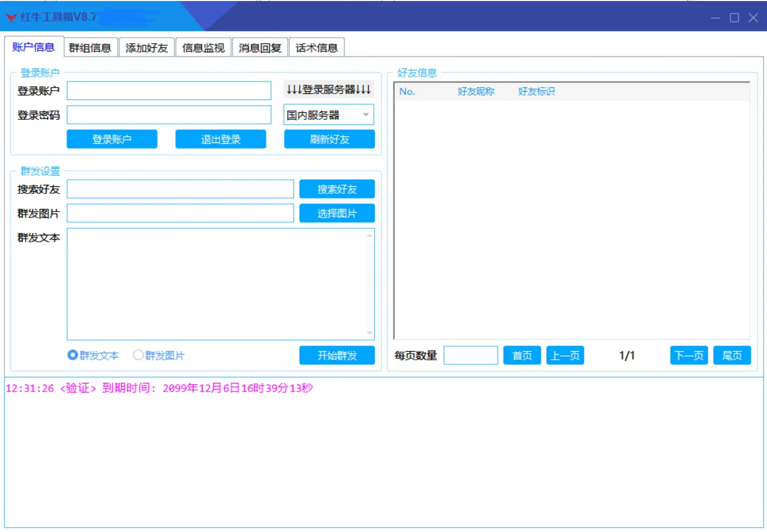Click the 群发文本 area scroll-up arrow
Image resolution: width=767 pixels, height=532 pixels.
coord(370,235)
